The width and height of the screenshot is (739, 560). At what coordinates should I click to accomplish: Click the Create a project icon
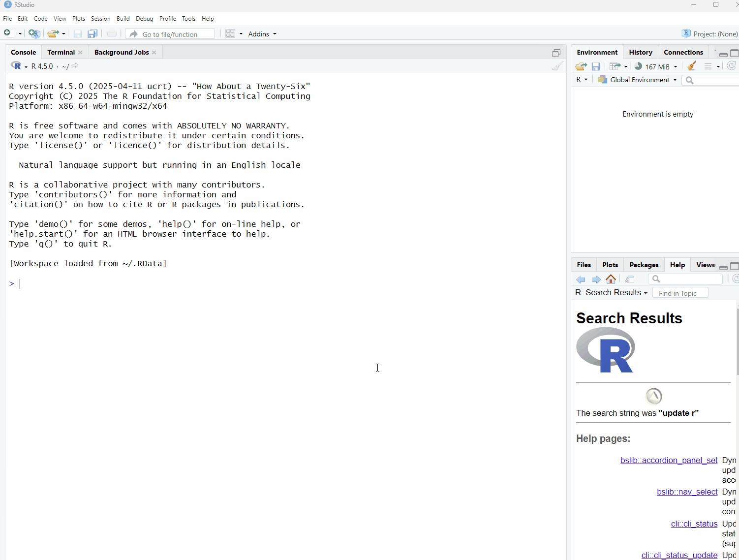[33, 33]
